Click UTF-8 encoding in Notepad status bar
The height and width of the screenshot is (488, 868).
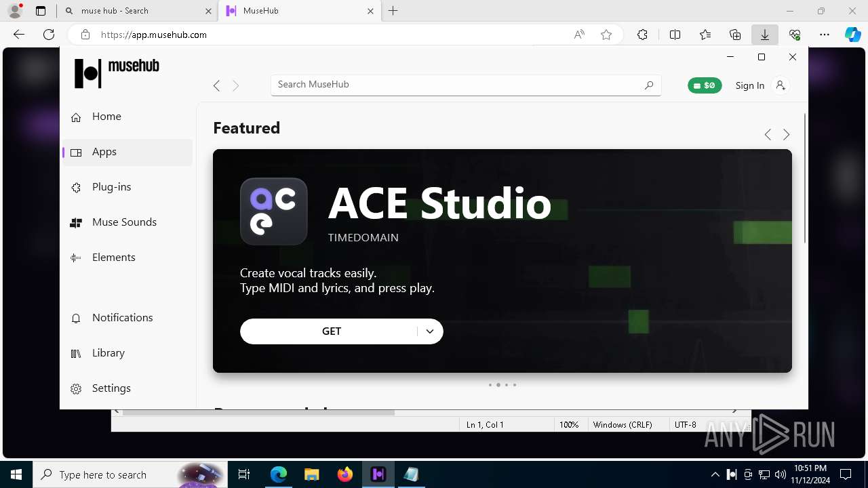(x=686, y=425)
